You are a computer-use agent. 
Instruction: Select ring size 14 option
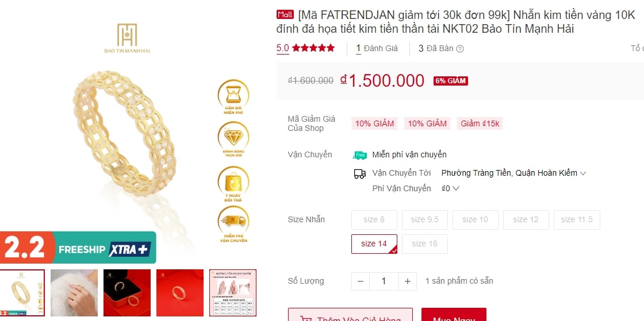tap(374, 244)
